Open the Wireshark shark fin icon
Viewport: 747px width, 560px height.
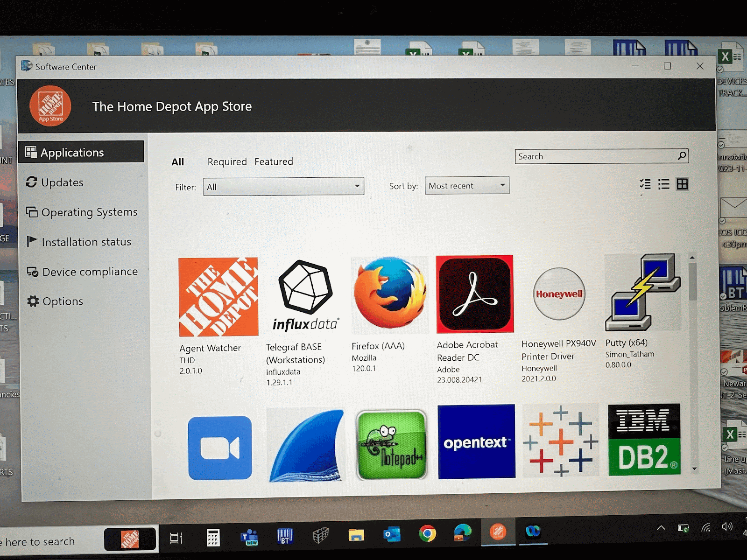pyautogui.click(x=305, y=445)
